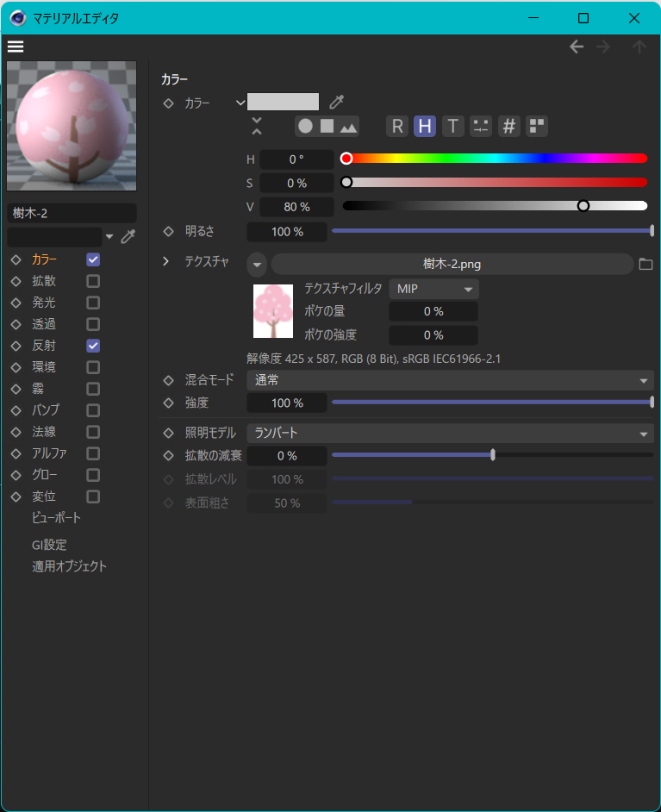Enable the 拡散 channel checkbox
Image resolution: width=661 pixels, height=812 pixels.
(93, 281)
